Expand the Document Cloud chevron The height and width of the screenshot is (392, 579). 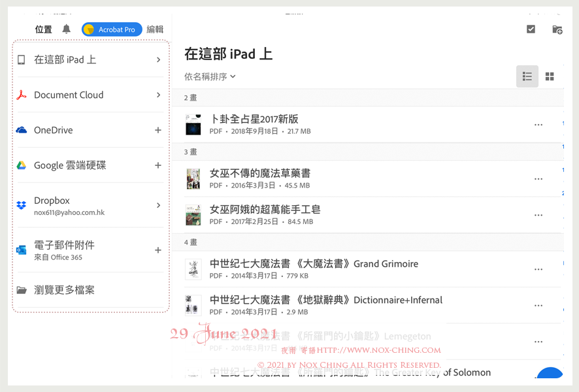tap(158, 95)
